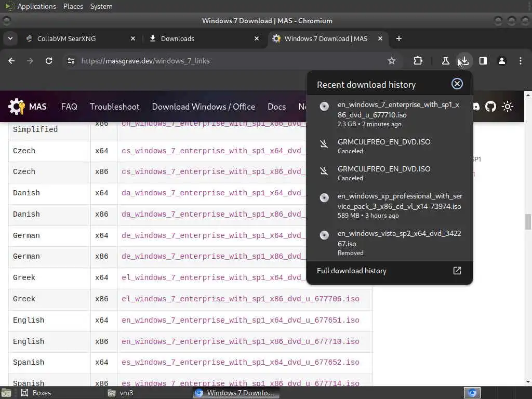Click the MAS gear logo

click(17, 107)
